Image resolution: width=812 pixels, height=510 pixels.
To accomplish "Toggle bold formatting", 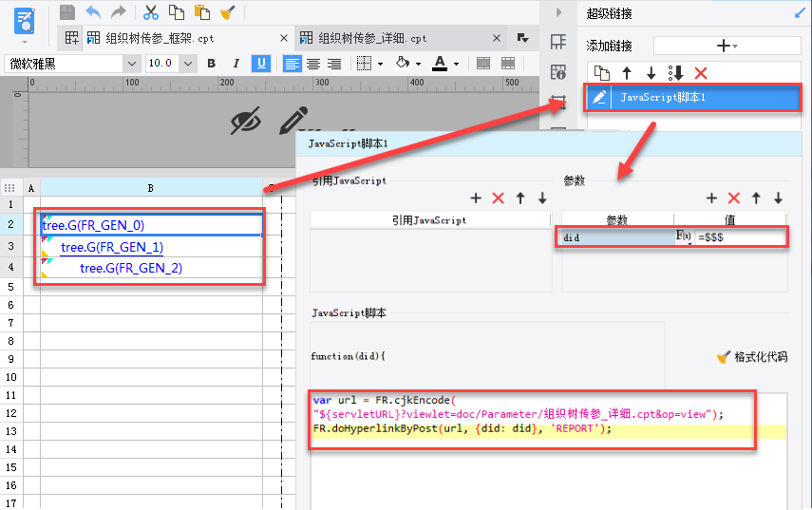I will (211, 64).
